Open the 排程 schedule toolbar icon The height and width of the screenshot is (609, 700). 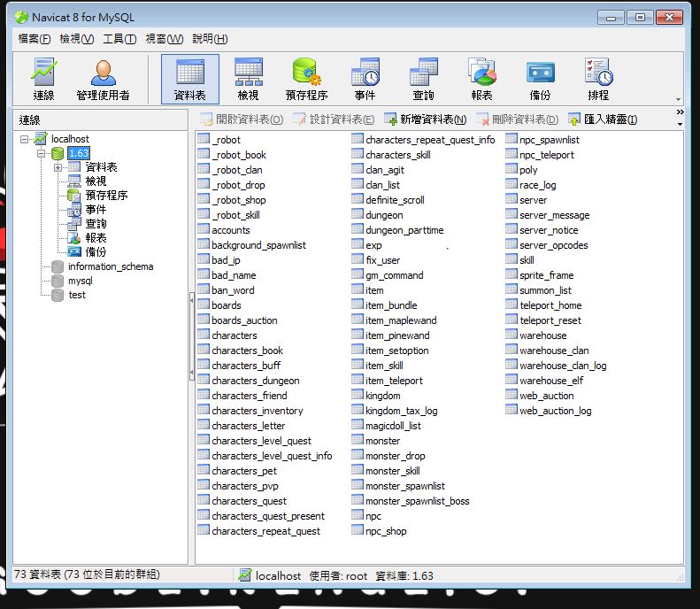pyautogui.click(x=598, y=79)
